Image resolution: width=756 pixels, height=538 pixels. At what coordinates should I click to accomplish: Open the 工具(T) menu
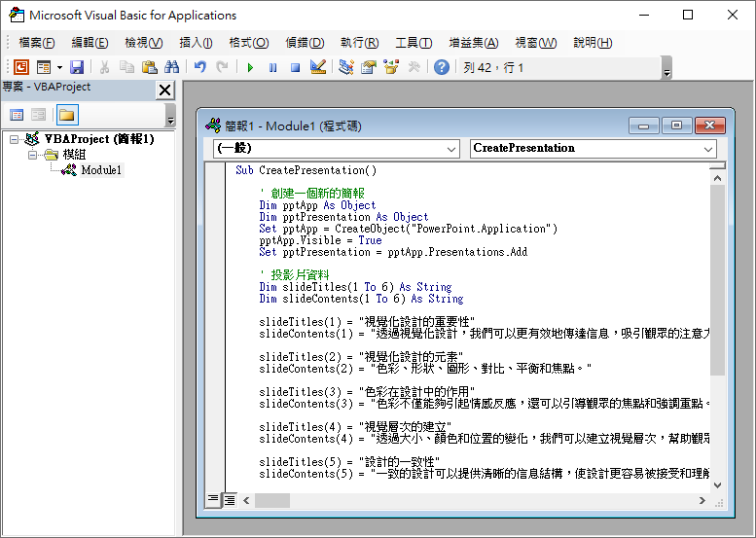[414, 43]
